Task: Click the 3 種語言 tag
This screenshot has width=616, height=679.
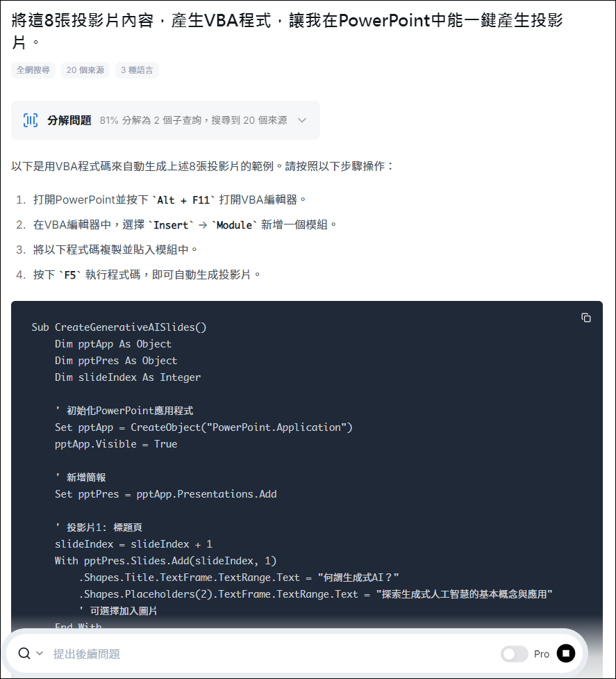Action: click(137, 70)
